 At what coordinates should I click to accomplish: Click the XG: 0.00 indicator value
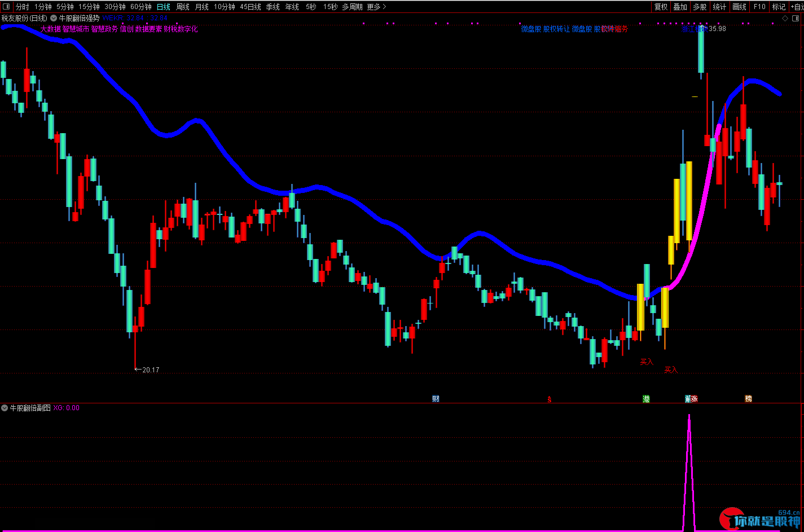pos(67,408)
